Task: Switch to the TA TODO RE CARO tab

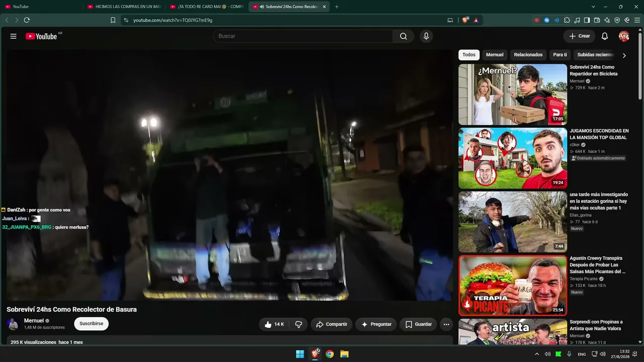Action: point(207,7)
